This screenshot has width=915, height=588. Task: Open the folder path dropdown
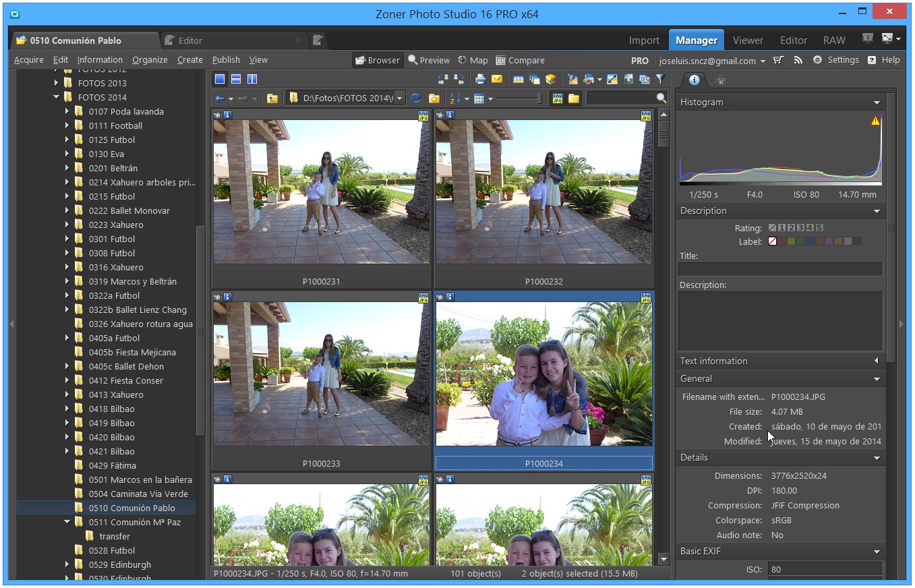click(400, 98)
